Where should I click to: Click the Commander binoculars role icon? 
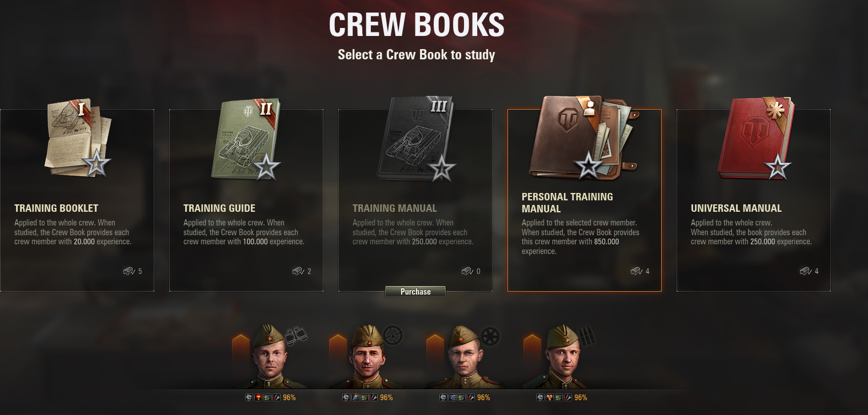[x=297, y=336]
